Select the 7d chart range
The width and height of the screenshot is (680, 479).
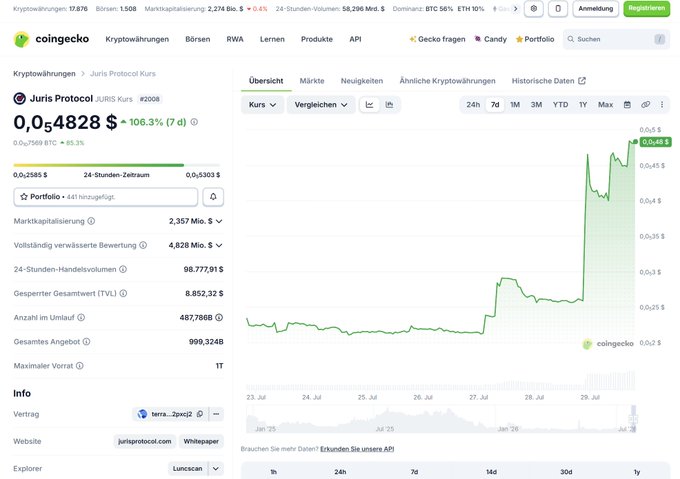(x=495, y=104)
